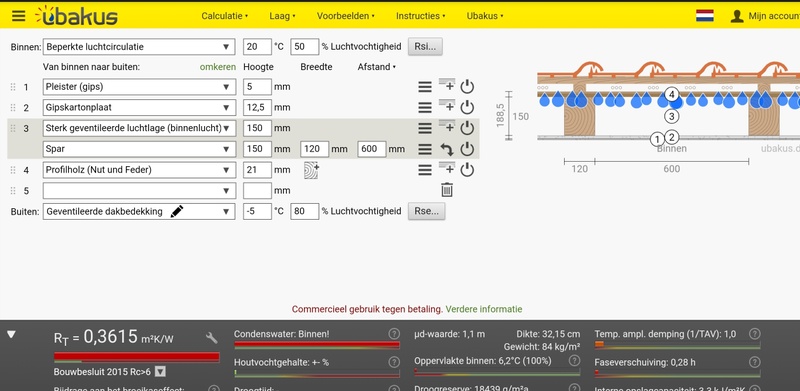Click the Rsi... button
Image resolution: width=800 pixels, height=391 pixels.
click(425, 46)
